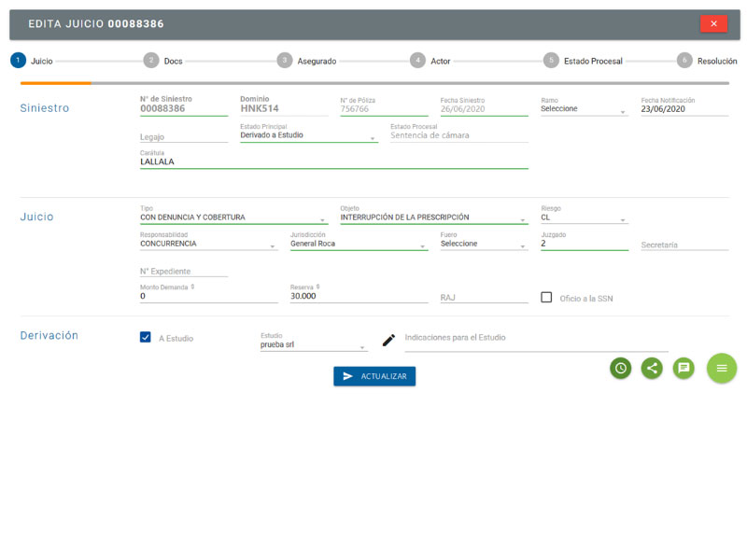Screen dimensions: 747x560
Task: Go to step 2 Docs
Action: pyautogui.click(x=162, y=61)
